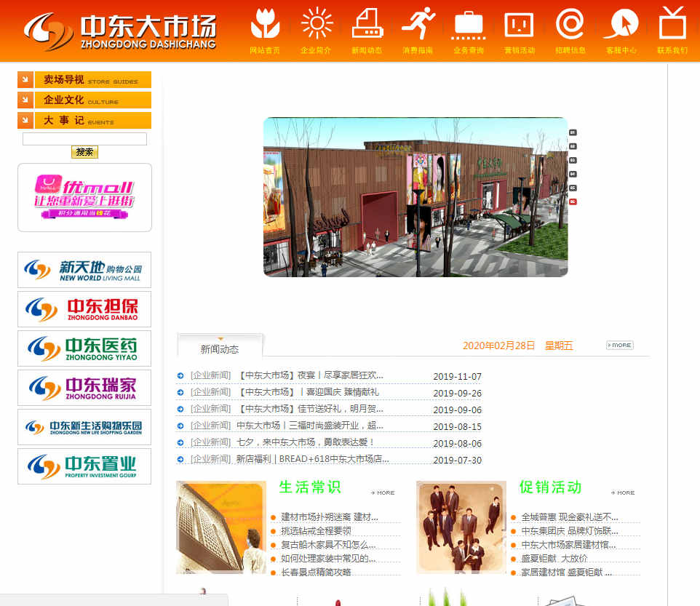
Task: Open the 优mall promotional banner
Action: 85,197
